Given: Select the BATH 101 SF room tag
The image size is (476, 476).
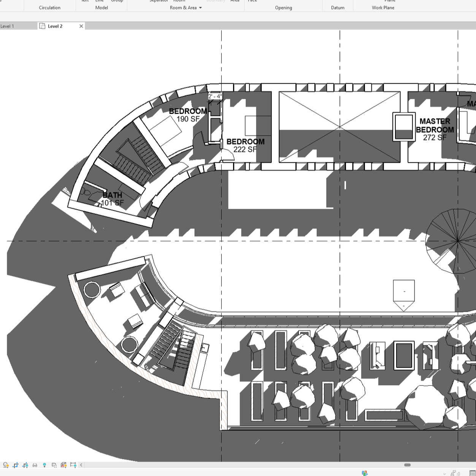Looking at the screenshot, I should 112,199.
